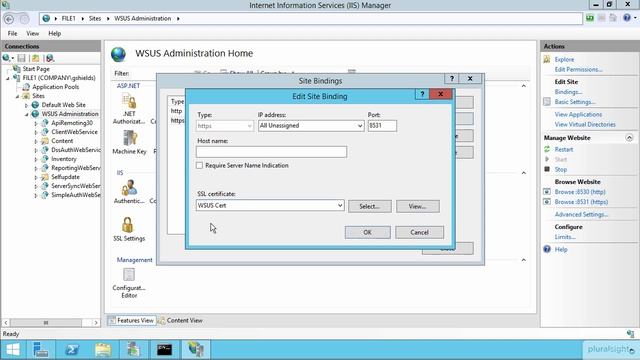Click Cancel in Edit Site Binding

pos(419,232)
